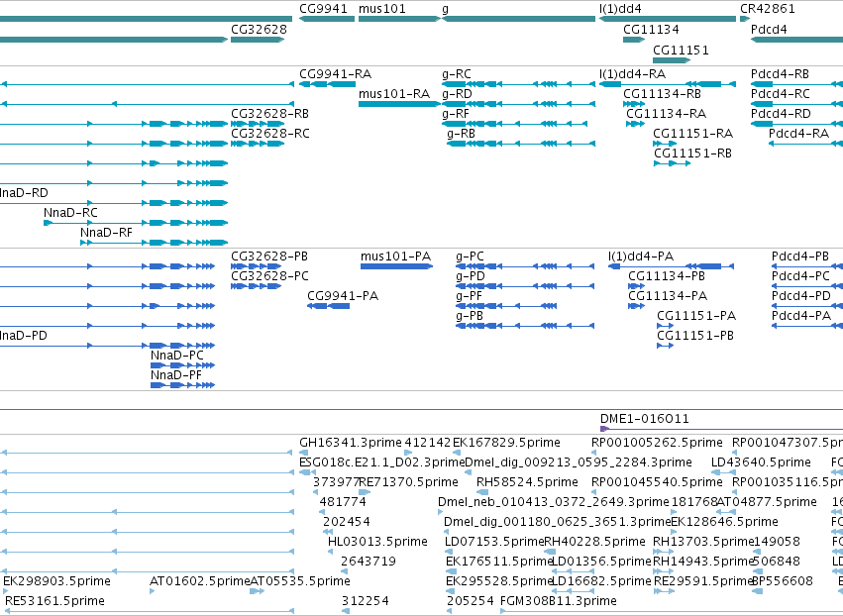Select the AT01602.5prime EST label
Screen dimensions: 843x616
pyautogui.click(x=200, y=581)
